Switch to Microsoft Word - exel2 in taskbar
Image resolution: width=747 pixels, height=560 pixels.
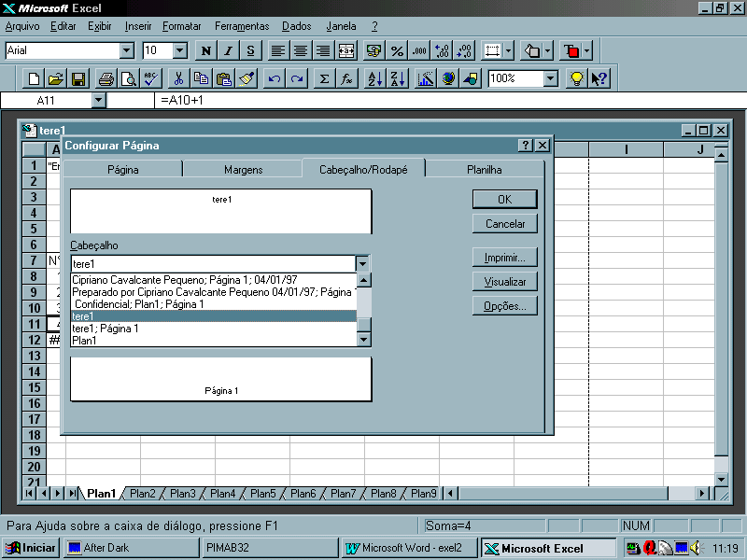pos(408,548)
